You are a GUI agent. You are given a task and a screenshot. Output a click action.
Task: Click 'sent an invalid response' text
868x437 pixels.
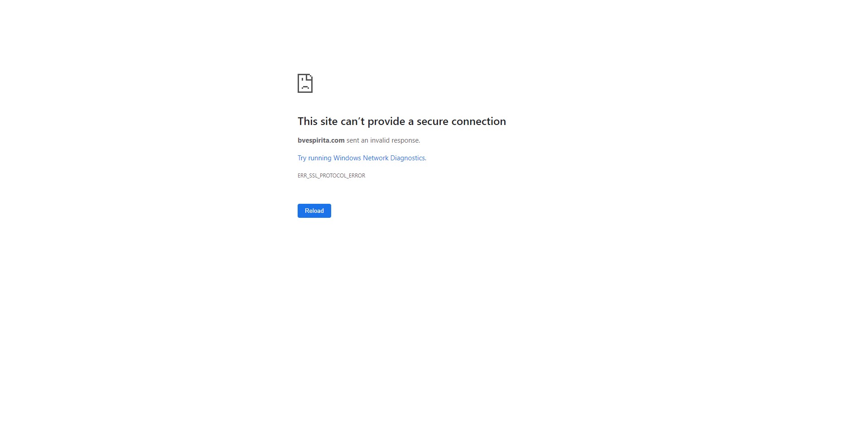(x=383, y=140)
